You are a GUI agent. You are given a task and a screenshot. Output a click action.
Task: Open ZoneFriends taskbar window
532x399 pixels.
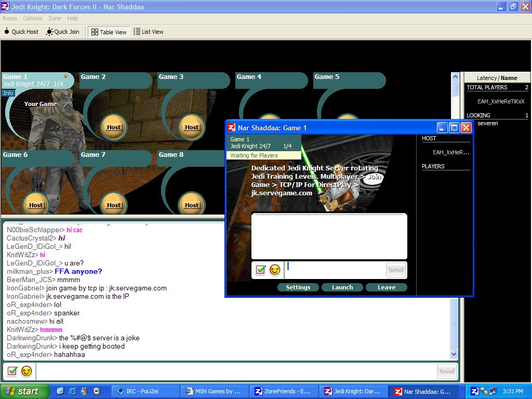284,392
